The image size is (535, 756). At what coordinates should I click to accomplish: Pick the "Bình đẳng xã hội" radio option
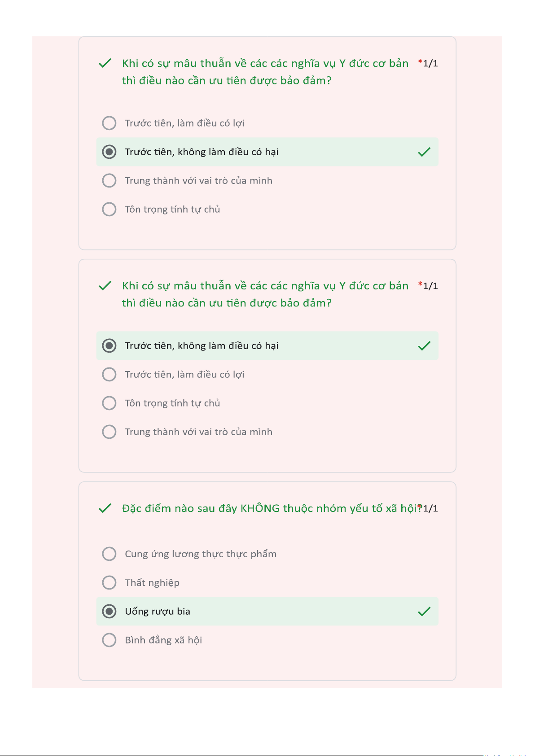pyautogui.click(x=109, y=640)
